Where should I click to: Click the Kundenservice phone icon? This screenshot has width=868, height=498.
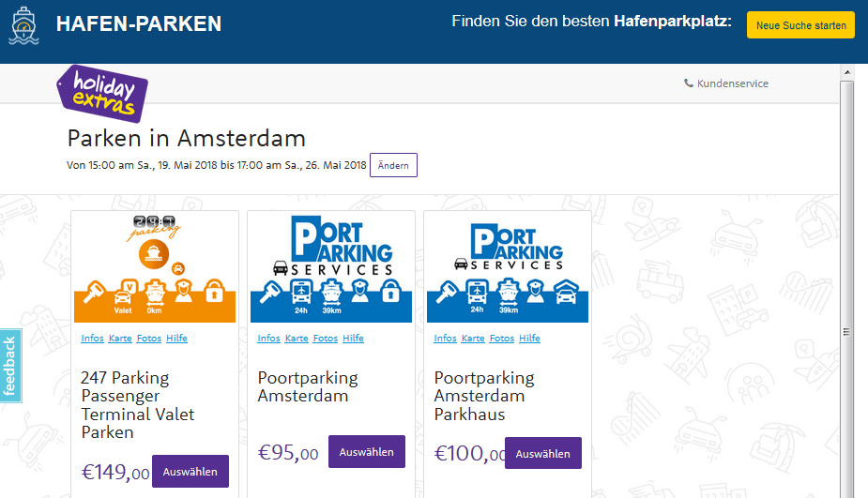688,83
